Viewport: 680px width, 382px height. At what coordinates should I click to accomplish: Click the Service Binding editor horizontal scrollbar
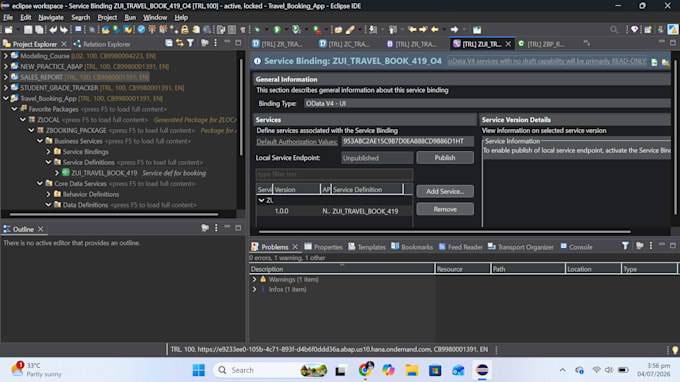point(445,232)
